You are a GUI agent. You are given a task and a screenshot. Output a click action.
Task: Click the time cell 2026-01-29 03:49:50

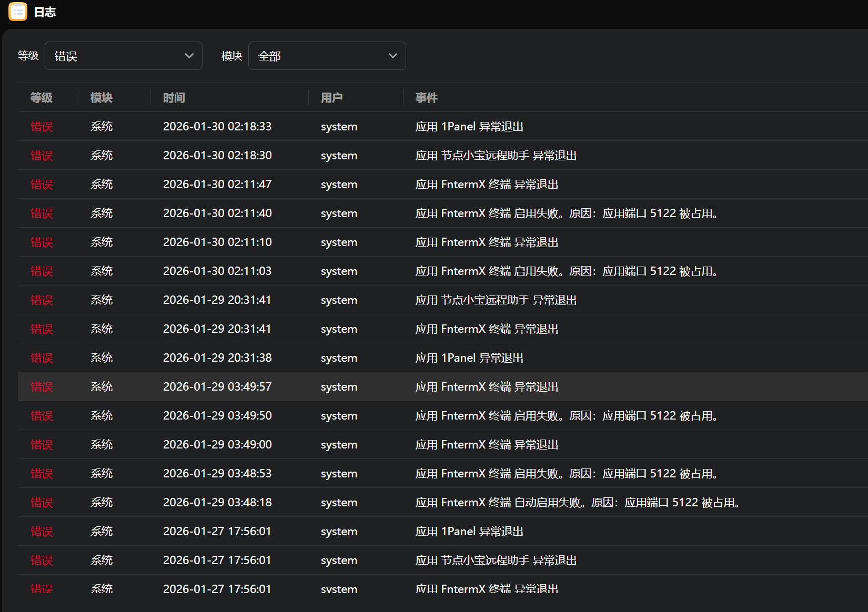click(x=217, y=415)
